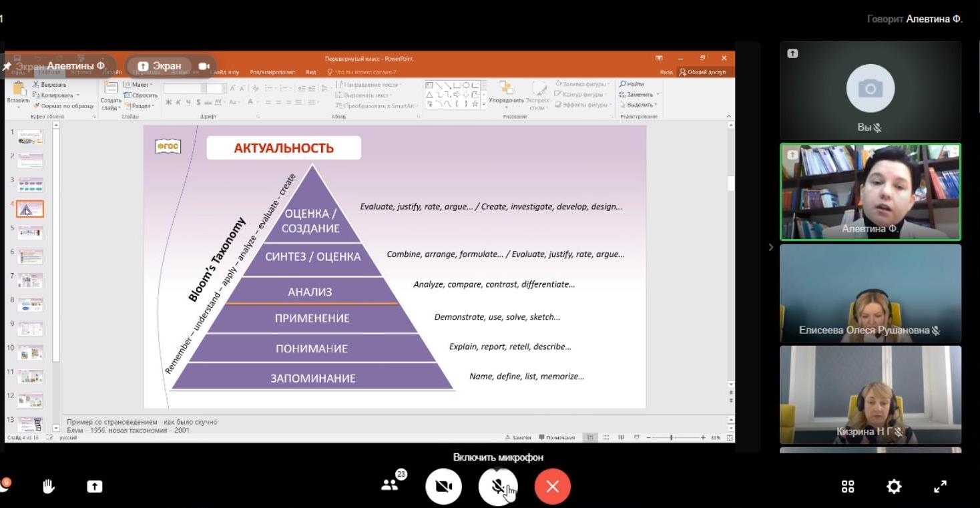Enter fullscreen mode
Screen dimensions: 980x508
tap(940, 487)
